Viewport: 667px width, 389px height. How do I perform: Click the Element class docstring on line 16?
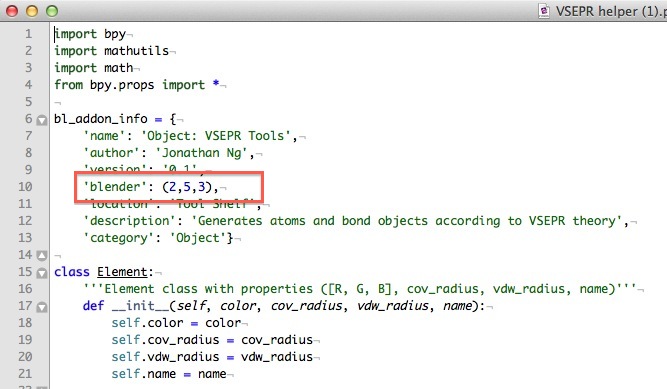359,289
